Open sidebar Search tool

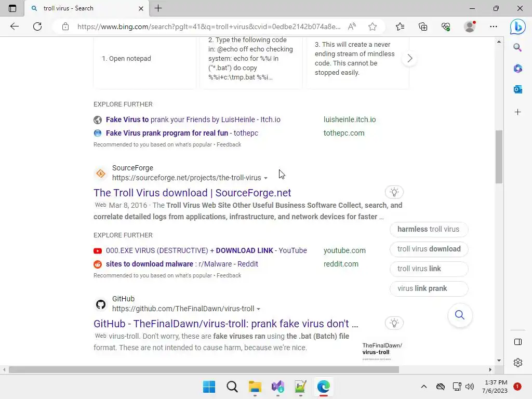517,47
